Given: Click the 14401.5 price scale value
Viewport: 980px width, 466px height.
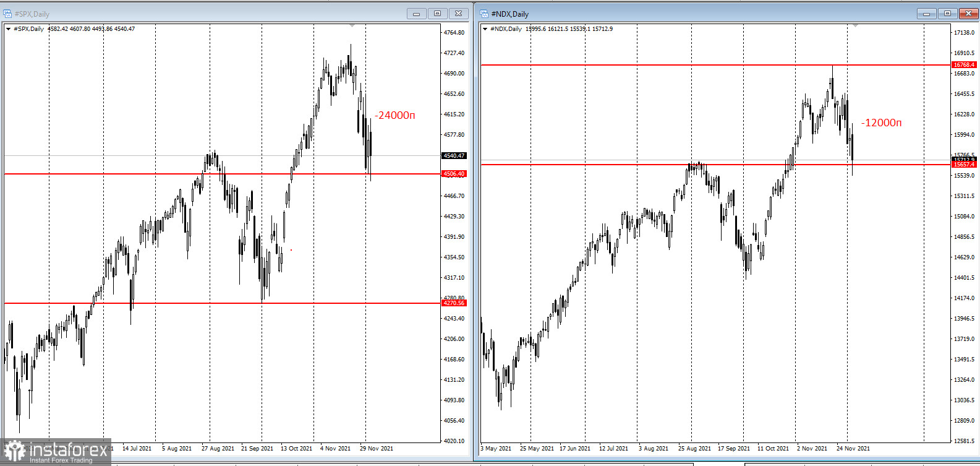Looking at the screenshot, I should coord(965,278).
